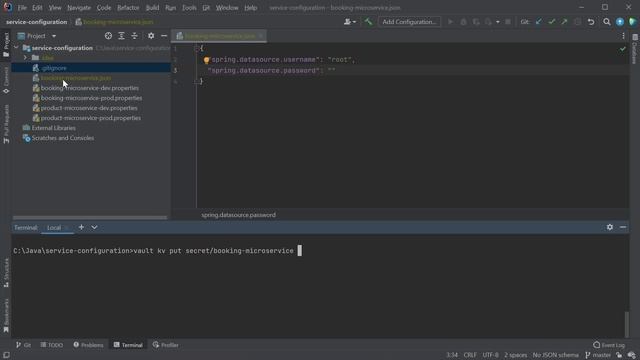Click Git Commit checkmark icon

[x=551, y=22]
